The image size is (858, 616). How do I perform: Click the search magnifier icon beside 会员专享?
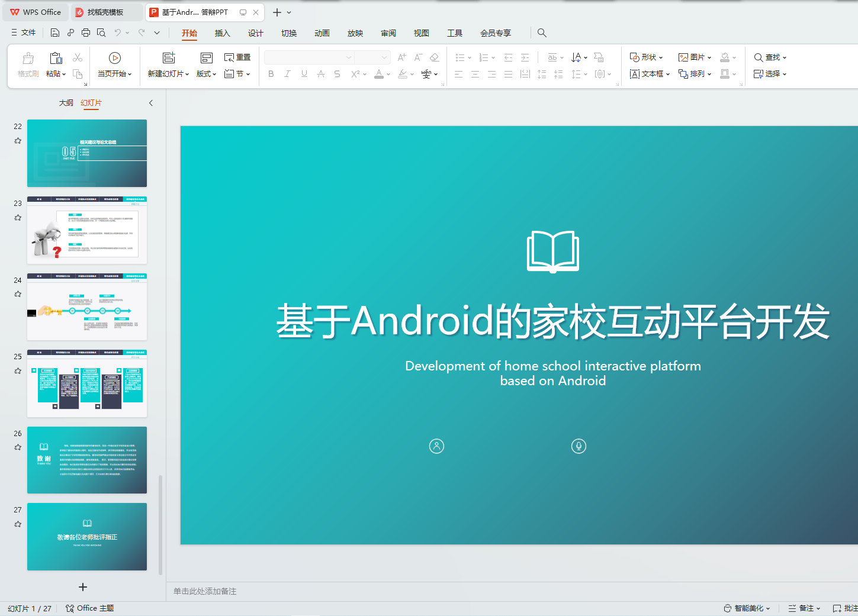click(542, 33)
